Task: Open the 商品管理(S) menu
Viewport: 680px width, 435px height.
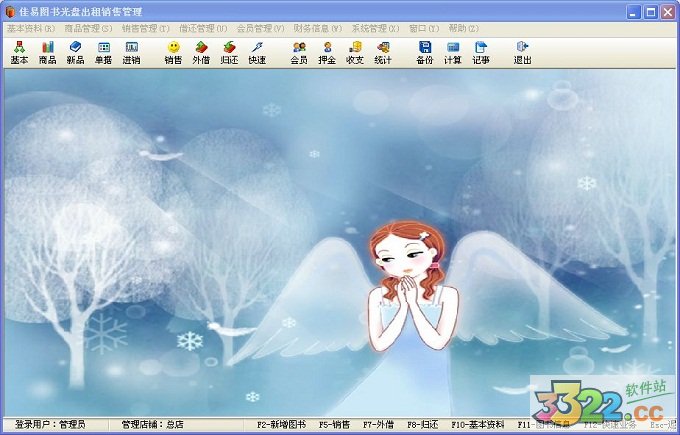Action: pos(88,29)
